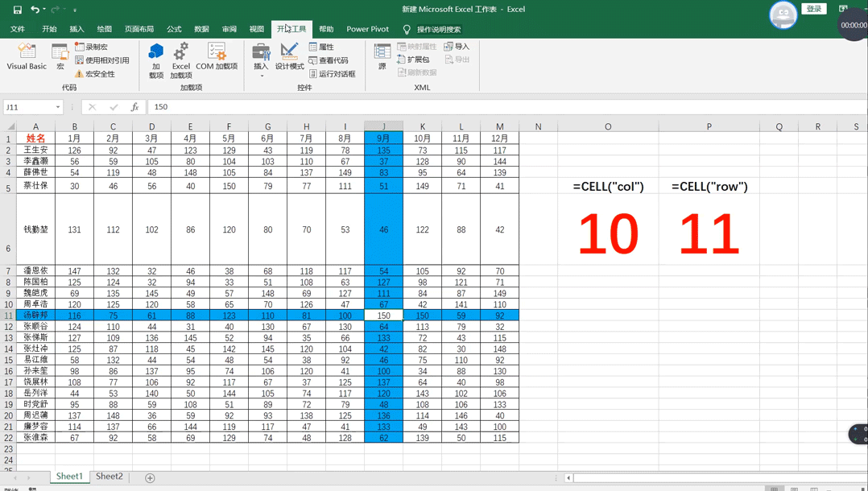Viewport: 868px width, 491px height.
Task: Undo the last action
Action: [x=35, y=10]
